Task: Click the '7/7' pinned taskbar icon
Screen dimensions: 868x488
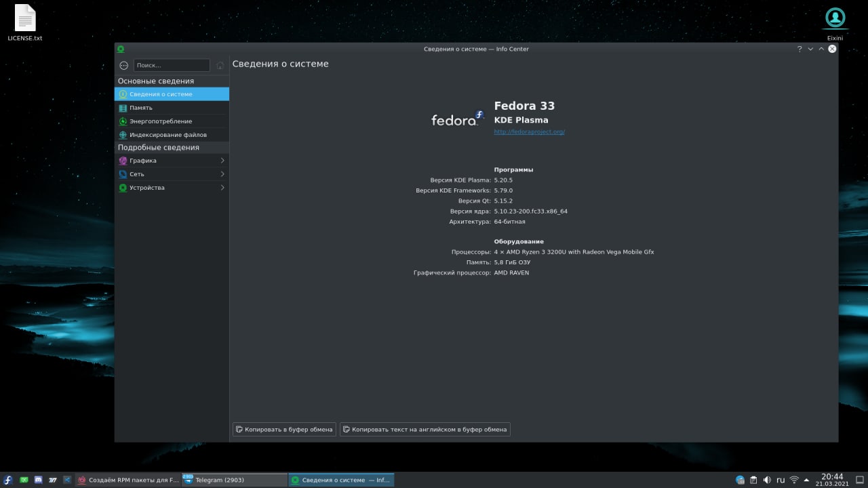Action: pos(52,480)
